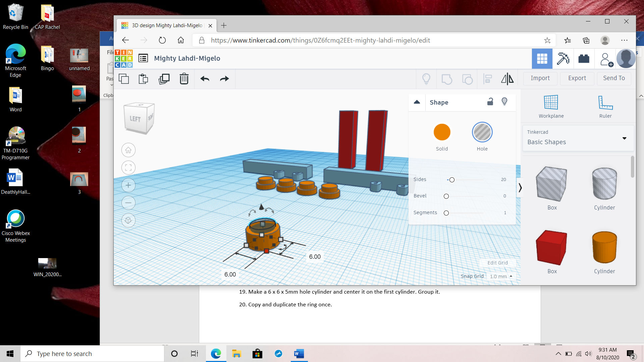The width and height of the screenshot is (644, 362).
Task: Click the Mighty Lahdi-Migelo design name
Action: 187,58
